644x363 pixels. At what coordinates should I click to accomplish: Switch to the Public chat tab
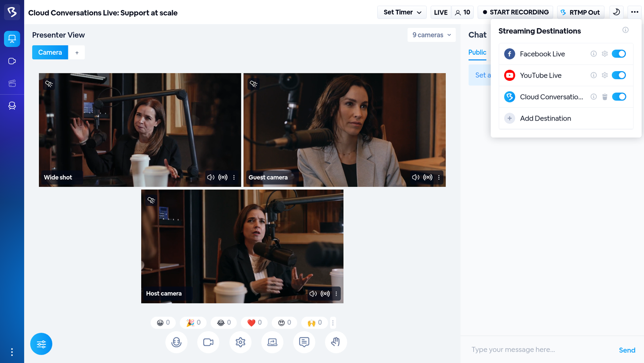[477, 53]
